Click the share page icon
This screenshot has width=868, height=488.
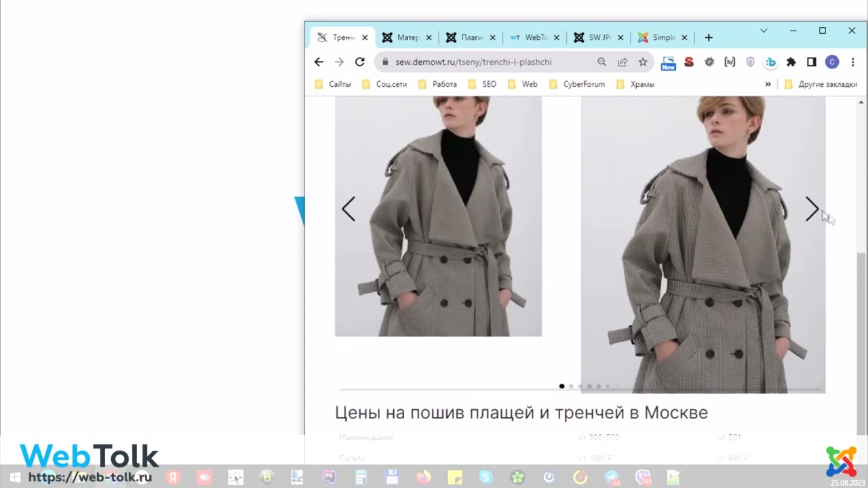point(622,62)
